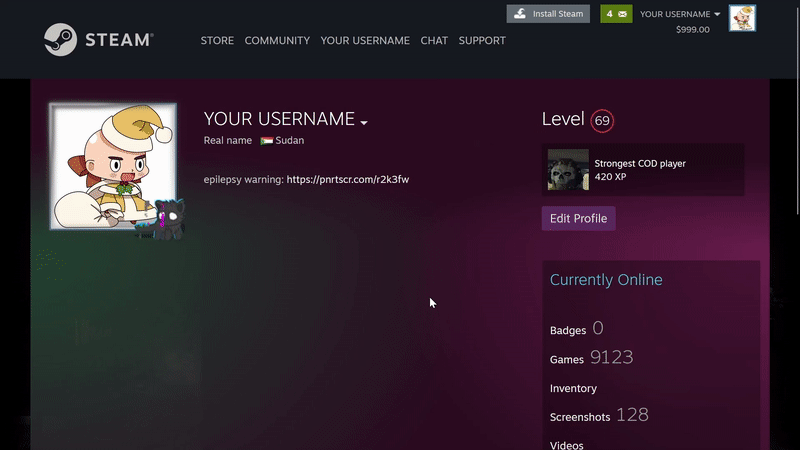Open the YOUR USERNAME navigation menu
Viewport: 800px width, 450px height.
[365, 40]
